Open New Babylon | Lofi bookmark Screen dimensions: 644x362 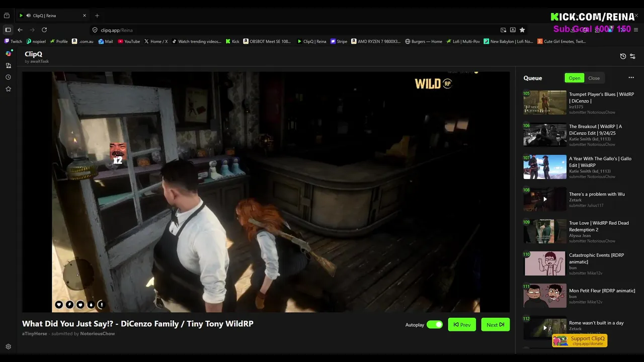(x=509, y=42)
